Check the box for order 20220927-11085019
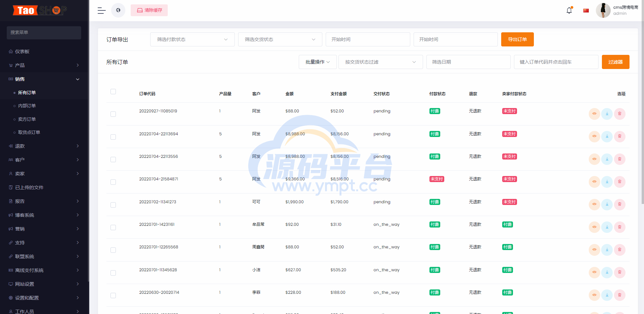 click(x=113, y=114)
